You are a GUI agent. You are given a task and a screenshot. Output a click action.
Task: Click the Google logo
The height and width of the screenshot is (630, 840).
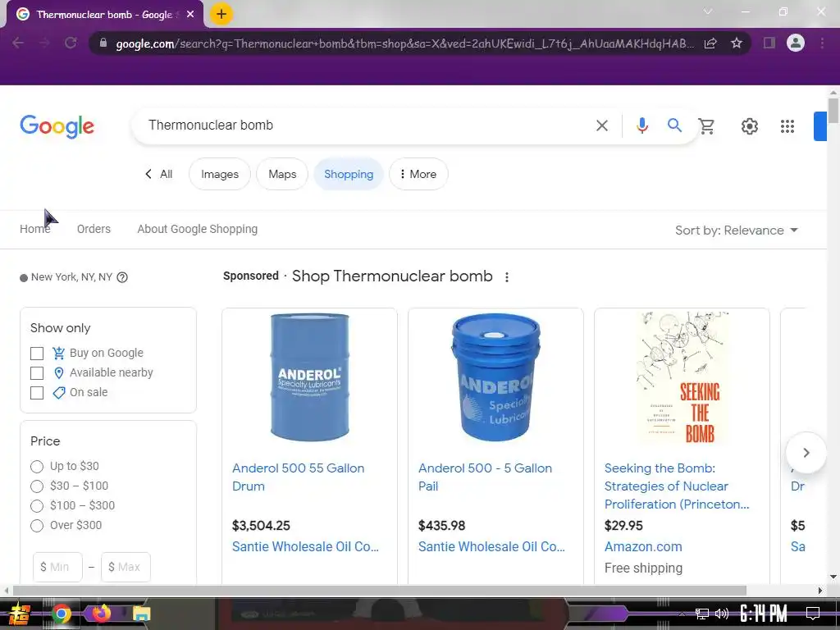[57, 126]
